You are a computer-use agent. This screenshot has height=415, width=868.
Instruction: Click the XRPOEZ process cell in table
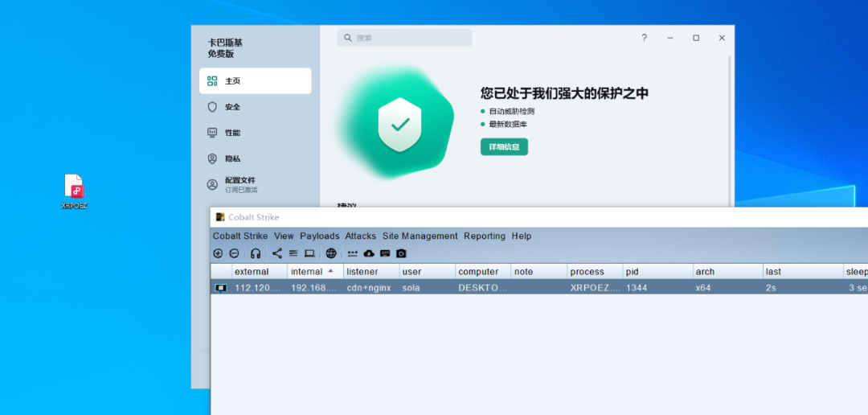595,288
